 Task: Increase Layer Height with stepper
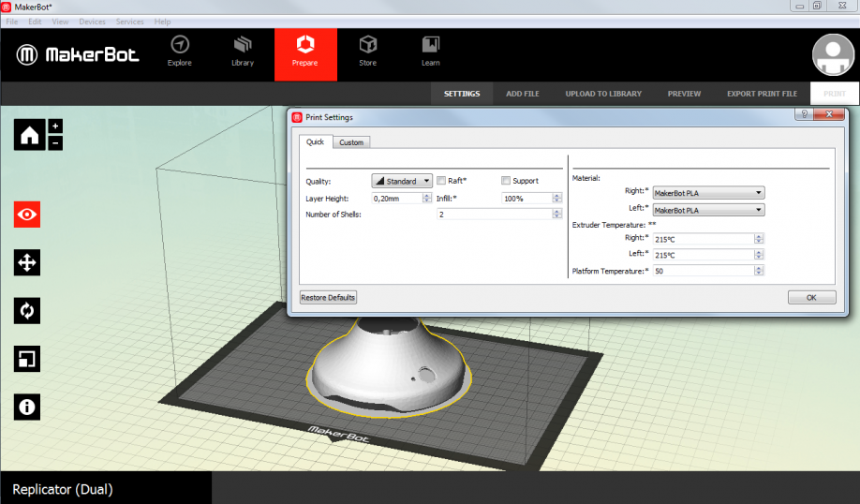(x=426, y=196)
